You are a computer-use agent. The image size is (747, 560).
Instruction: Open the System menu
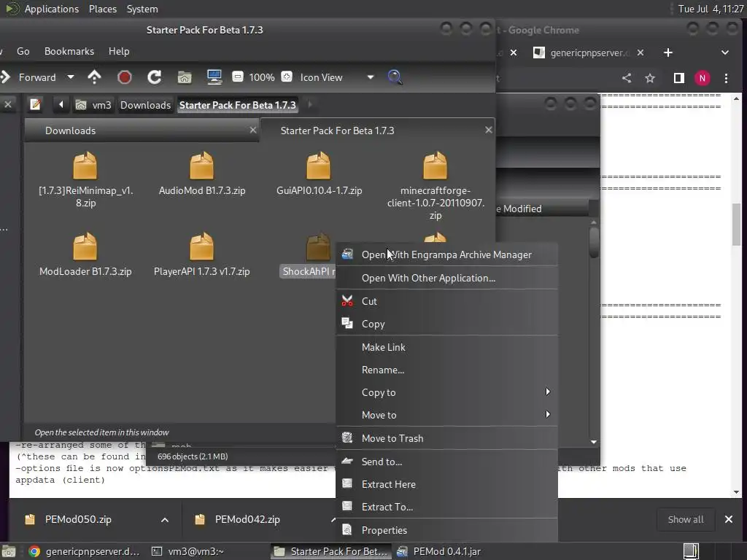pos(142,9)
